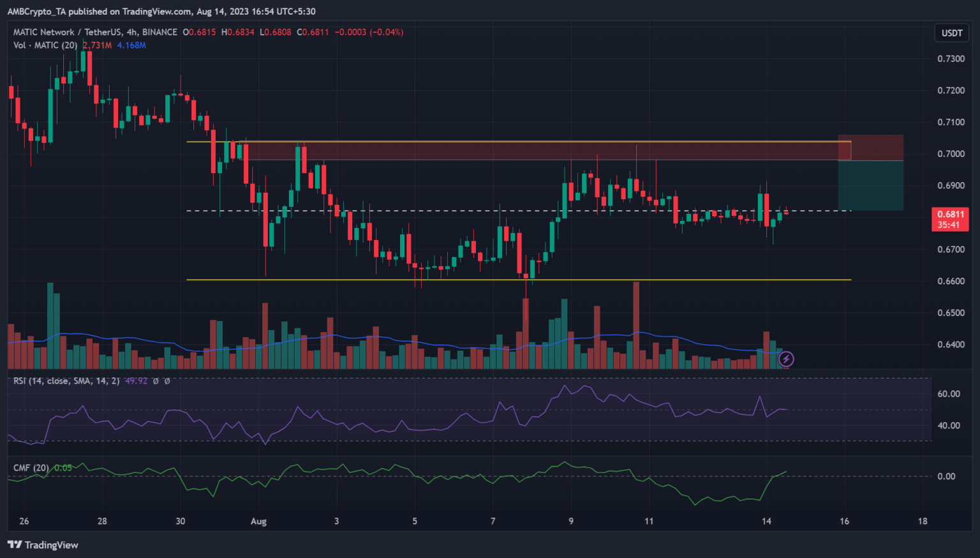Select the Vol · MATIC (20) indicator label

[x=45, y=45]
